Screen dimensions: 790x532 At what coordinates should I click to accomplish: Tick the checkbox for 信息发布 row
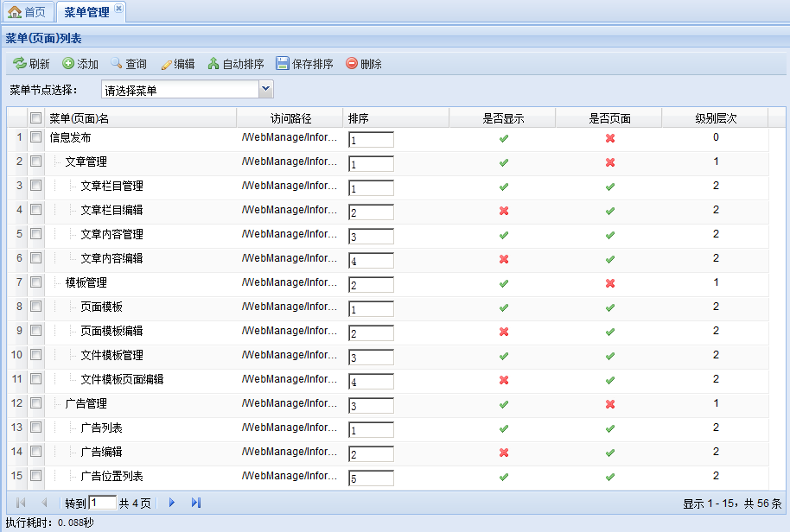(x=36, y=137)
